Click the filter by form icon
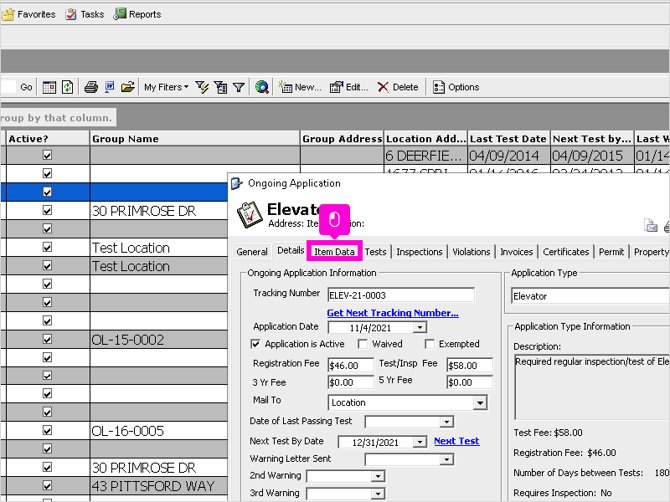 click(221, 87)
